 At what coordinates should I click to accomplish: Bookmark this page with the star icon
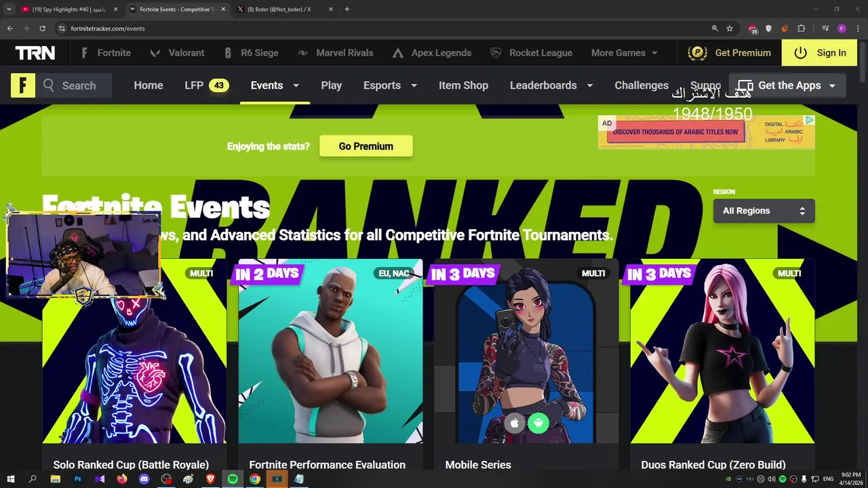(x=730, y=28)
